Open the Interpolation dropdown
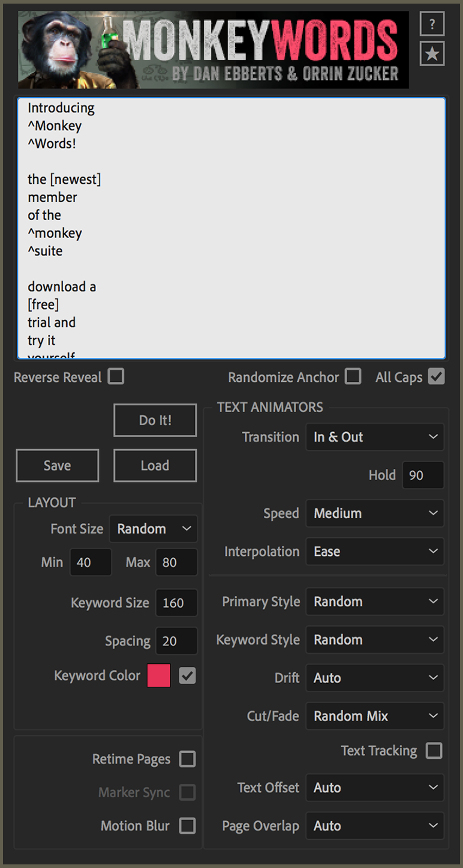The image size is (463, 868). click(x=375, y=551)
